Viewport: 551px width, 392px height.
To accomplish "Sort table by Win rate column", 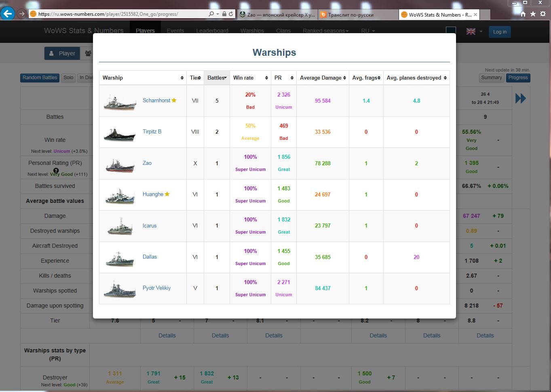I will [250, 78].
